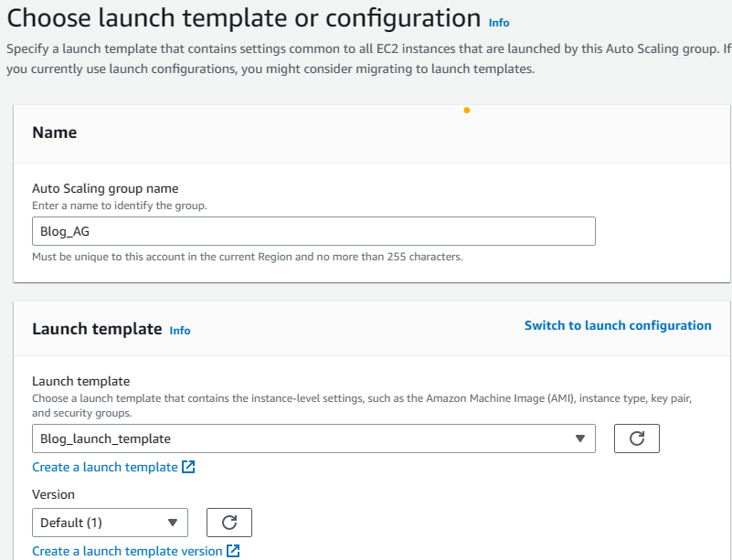Click the Launch template section heading
The height and width of the screenshot is (560, 732).
[x=97, y=329]
